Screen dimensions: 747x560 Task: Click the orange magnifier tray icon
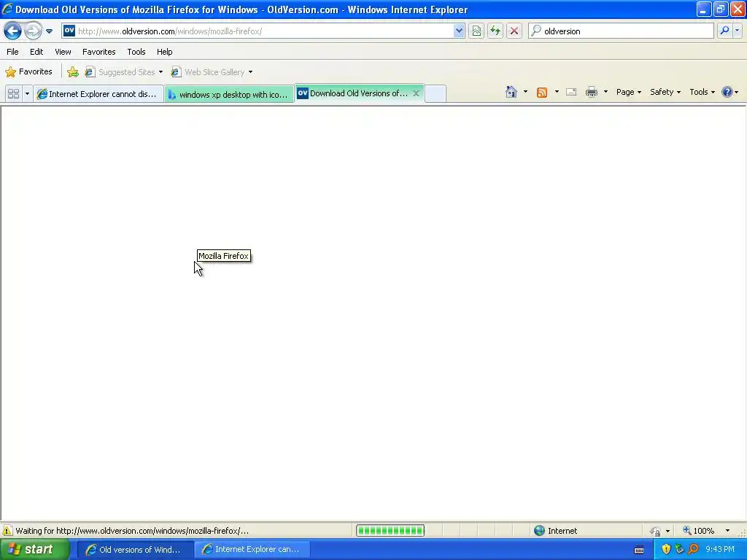[693, 550]
